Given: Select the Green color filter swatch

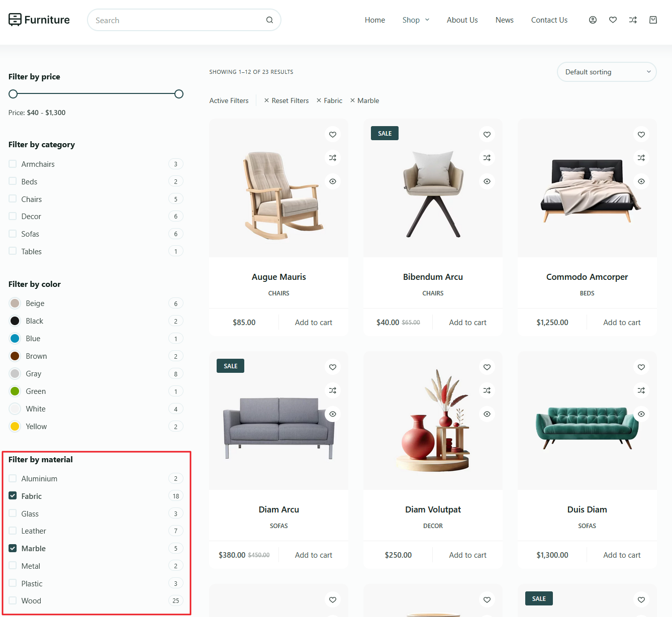Looking at the screenshot, I should (15, 391).
